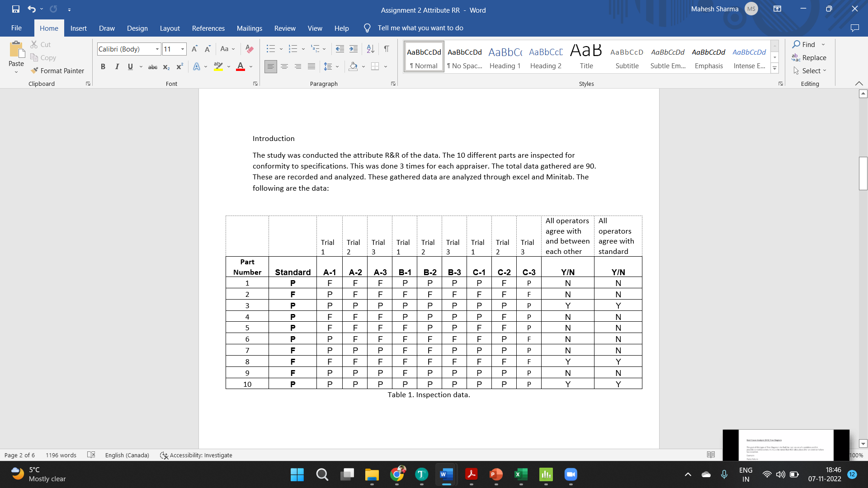Apply center alignment to the text
Screen dimensions: 868x488
(284, 66)
